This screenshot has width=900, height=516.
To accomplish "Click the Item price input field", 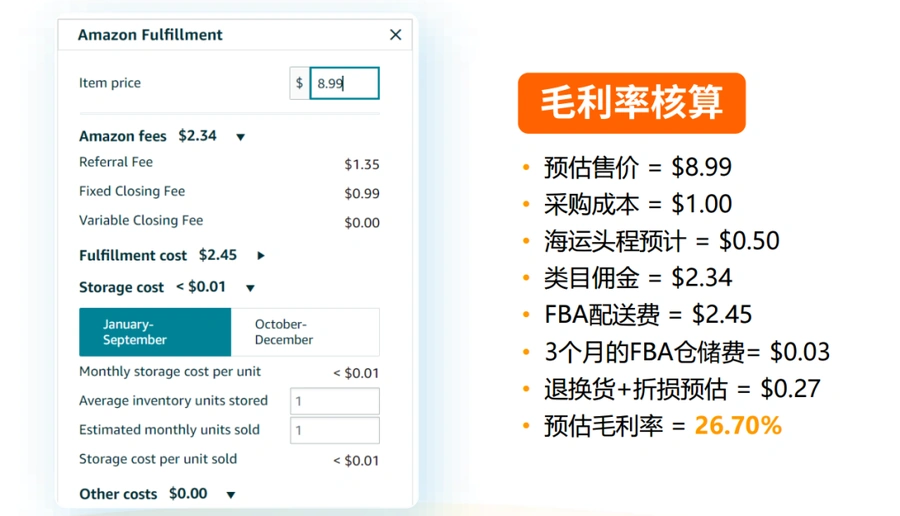I will coord(344,83).
